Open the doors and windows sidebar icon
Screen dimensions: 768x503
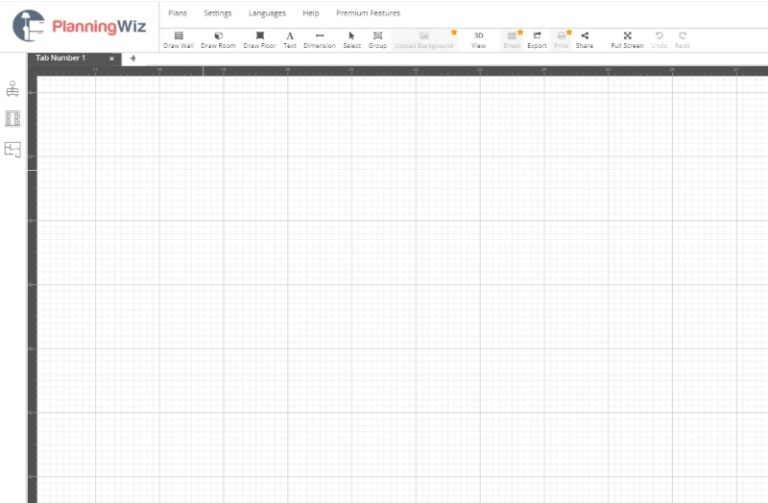[x=13, y=119]
